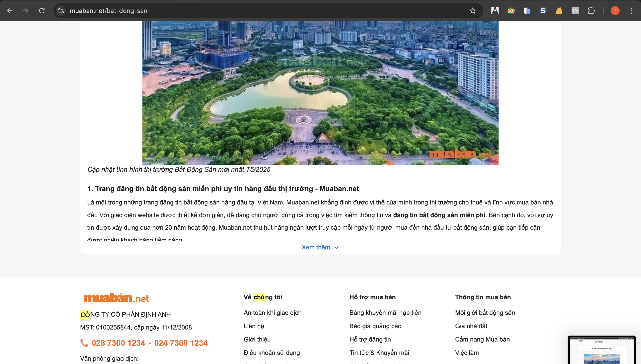Open the Giới thiệu link
This screenshot has width=641, height=364.
(x=257, y=339)
